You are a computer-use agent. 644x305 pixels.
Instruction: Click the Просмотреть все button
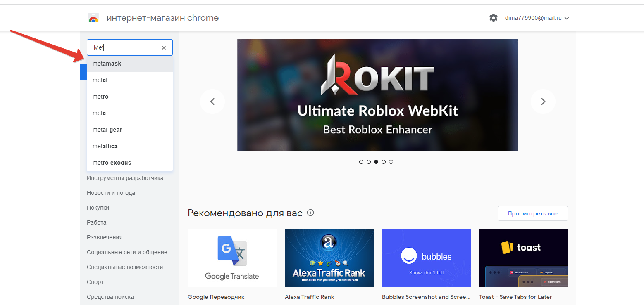tap(532, 213)
